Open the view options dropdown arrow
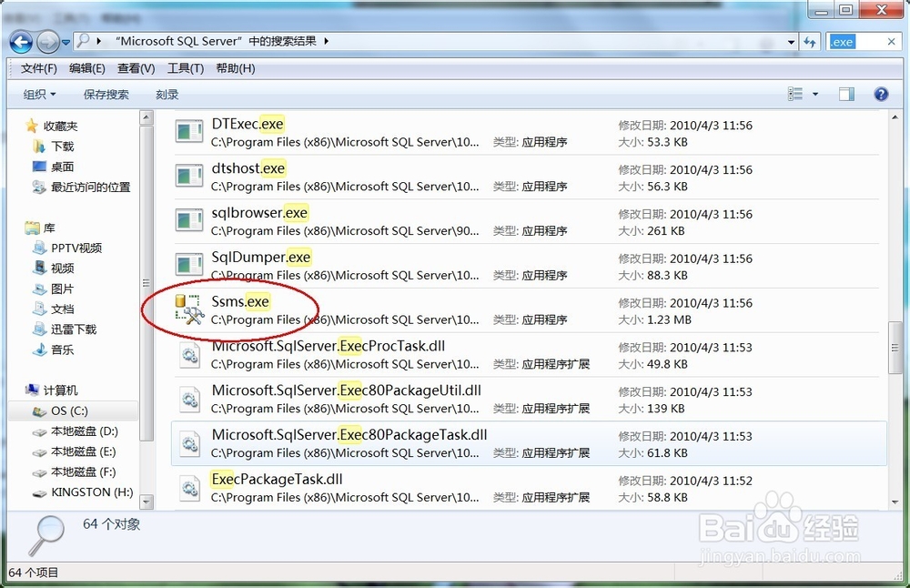This screenshot has height=588, width=910. click(x=815, y=94)
